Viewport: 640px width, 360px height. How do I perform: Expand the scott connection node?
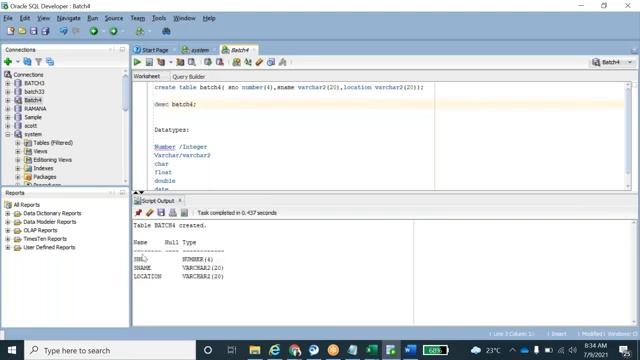[7, 126]
